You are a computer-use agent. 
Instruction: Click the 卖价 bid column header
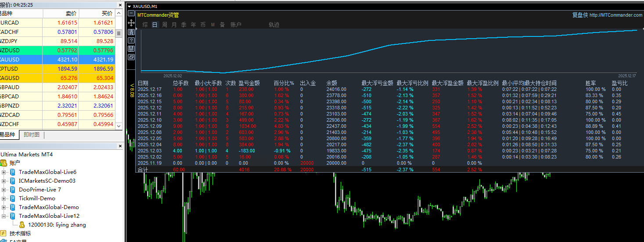61,13
